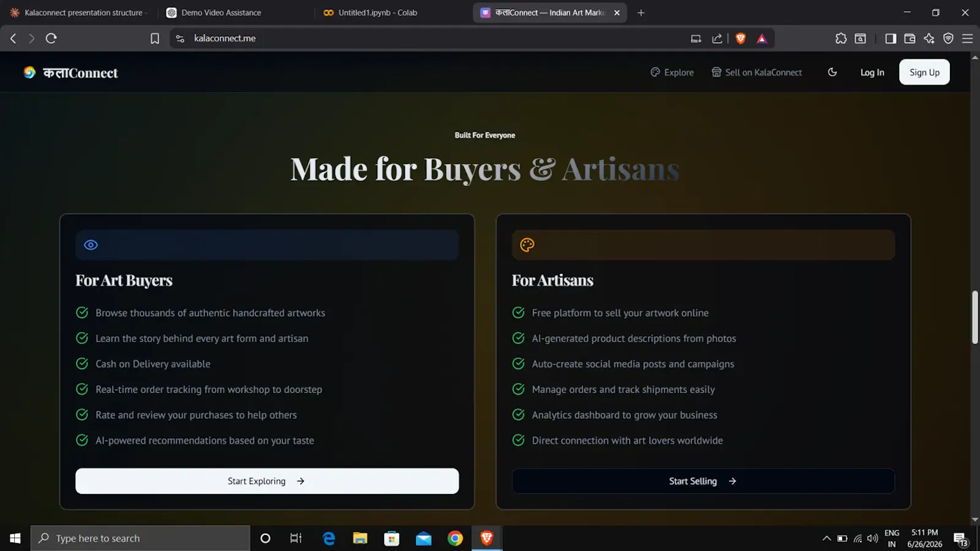Click Brave Rewards triangle icon
Viewport: 980px width, 551px height.
click(x=761, y=39)
